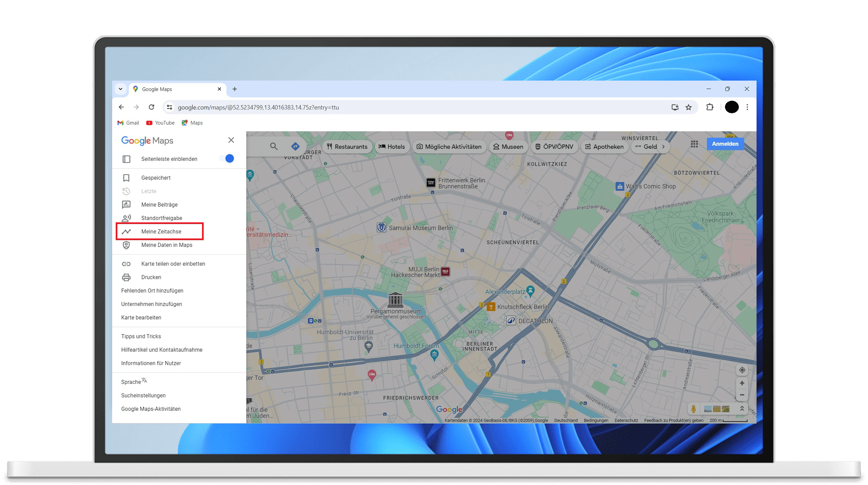Click the Pergamonmuseum map marker

(x=395, y=300)
